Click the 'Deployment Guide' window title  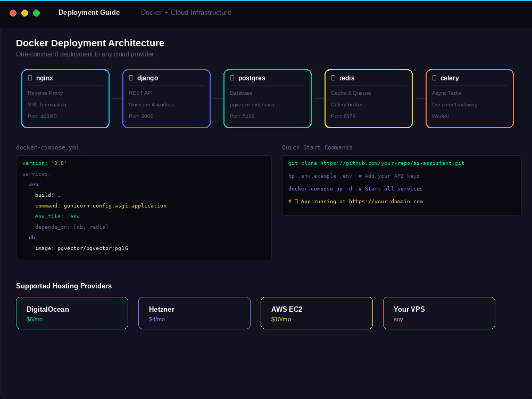[89, 13]
